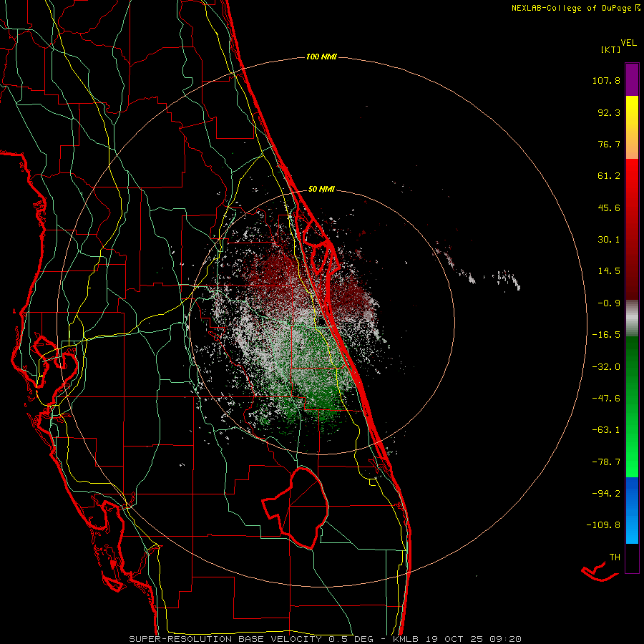
Task: Click the -32.0 velocity scale value
Action: coord(606,367)
